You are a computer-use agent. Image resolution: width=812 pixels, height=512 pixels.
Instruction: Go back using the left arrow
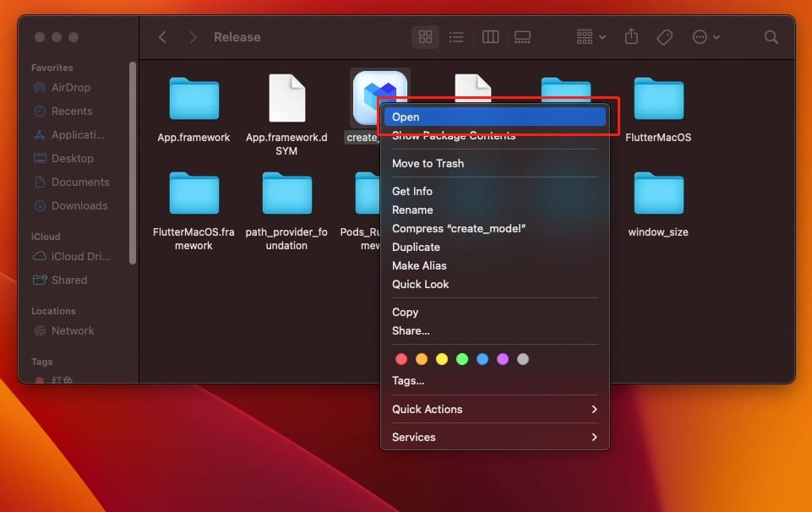[163, 37]
